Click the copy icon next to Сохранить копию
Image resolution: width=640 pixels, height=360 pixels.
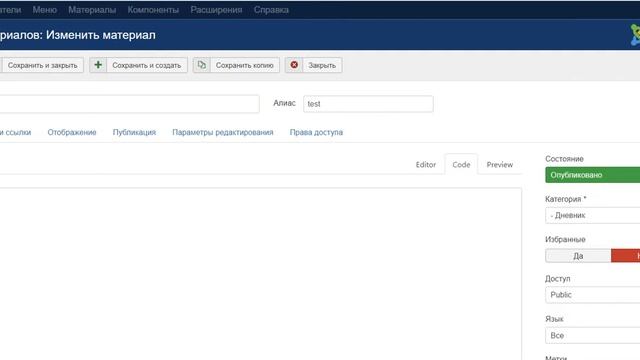coord(202,65)
